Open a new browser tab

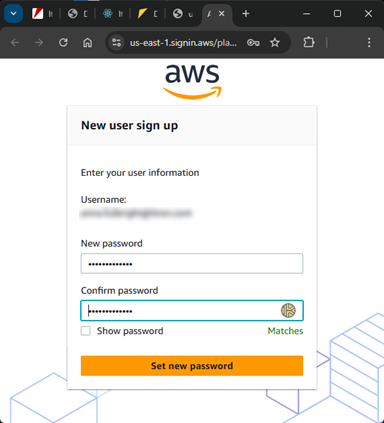(x=246, y=14)
